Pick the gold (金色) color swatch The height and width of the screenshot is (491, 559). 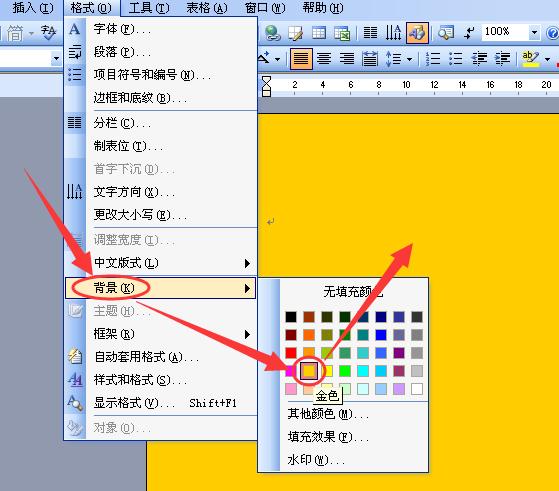pos(309,371)
